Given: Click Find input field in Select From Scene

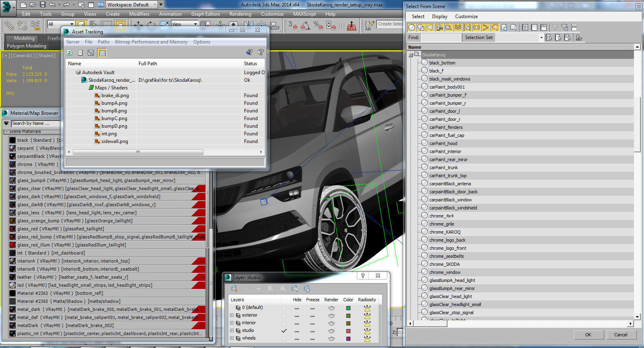Looking at the screenshot, I should click(441, 37).
